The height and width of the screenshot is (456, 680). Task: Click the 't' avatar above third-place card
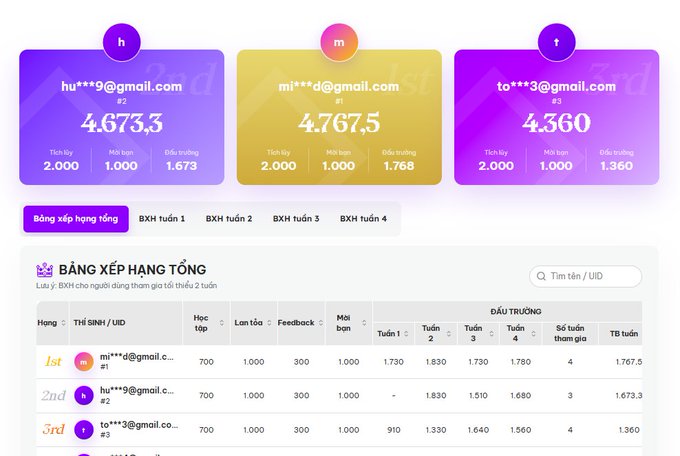tap(556, 42)
